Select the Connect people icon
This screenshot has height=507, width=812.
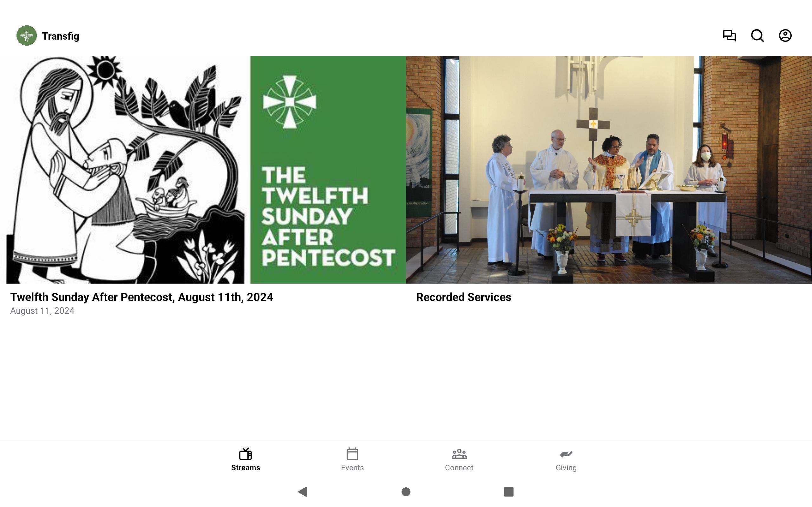pyautogui.click(x=459, y=454)
